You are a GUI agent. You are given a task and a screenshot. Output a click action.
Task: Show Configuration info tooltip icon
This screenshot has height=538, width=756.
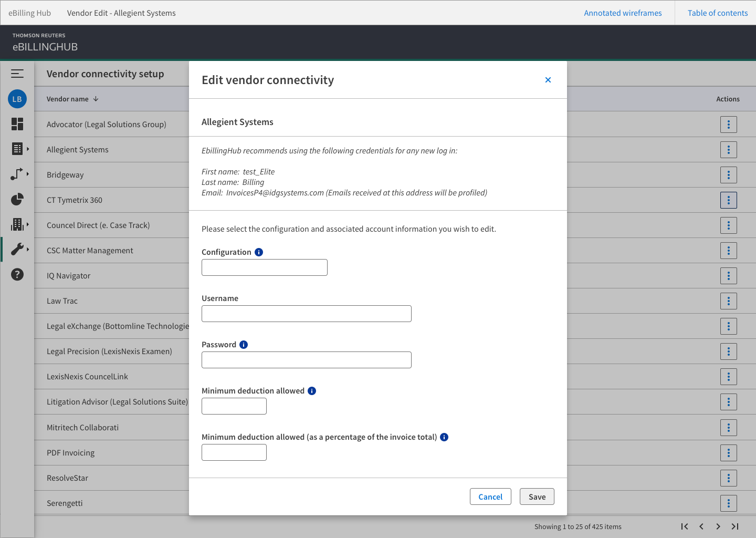point(259,252)
